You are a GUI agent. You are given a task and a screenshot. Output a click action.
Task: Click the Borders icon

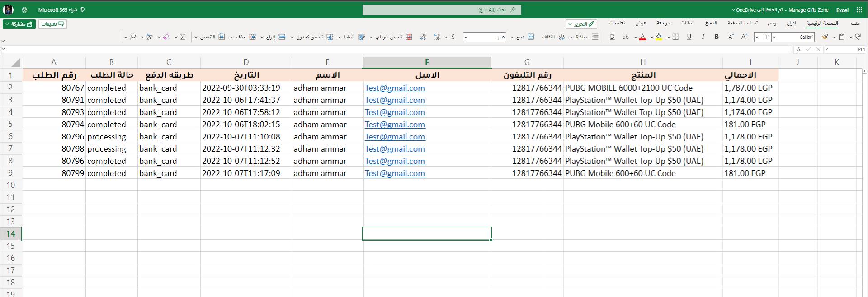[675, 37]
